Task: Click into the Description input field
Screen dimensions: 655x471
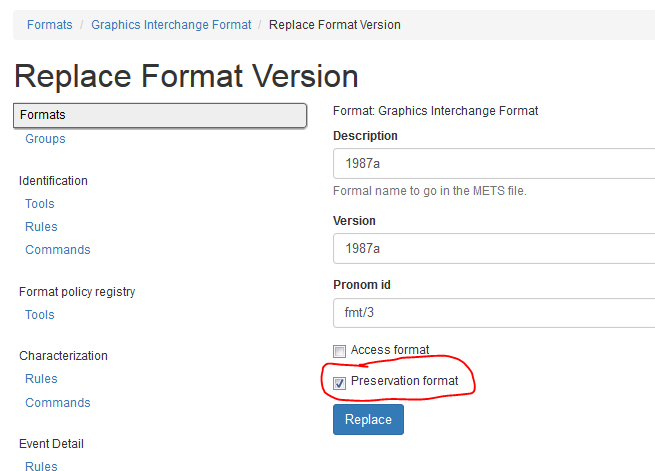Action: [494, 164]
